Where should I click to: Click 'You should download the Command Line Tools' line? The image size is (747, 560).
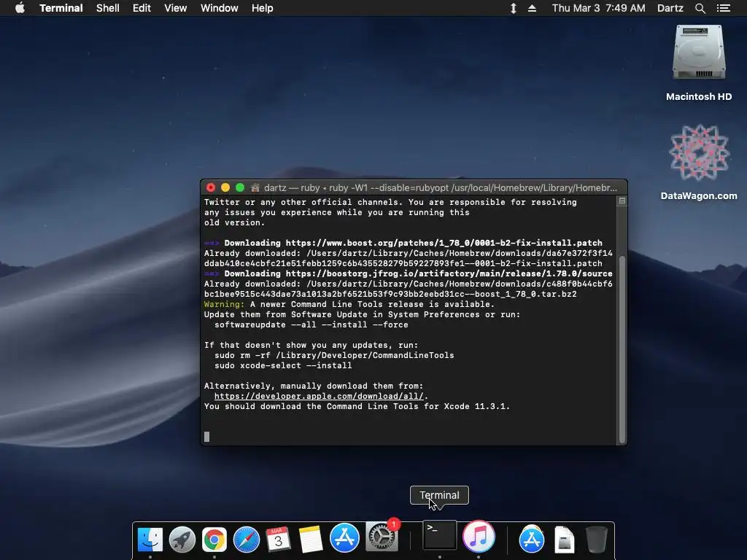[x=357, y=407]
